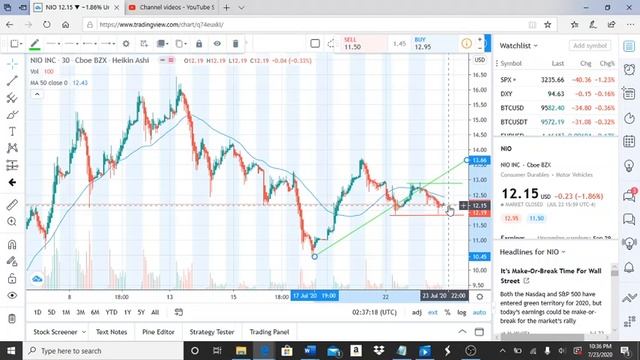The height and width of the screenshot is (360, 640).
Task: Toggle adj price adjustment
Action: pos(416,312)
